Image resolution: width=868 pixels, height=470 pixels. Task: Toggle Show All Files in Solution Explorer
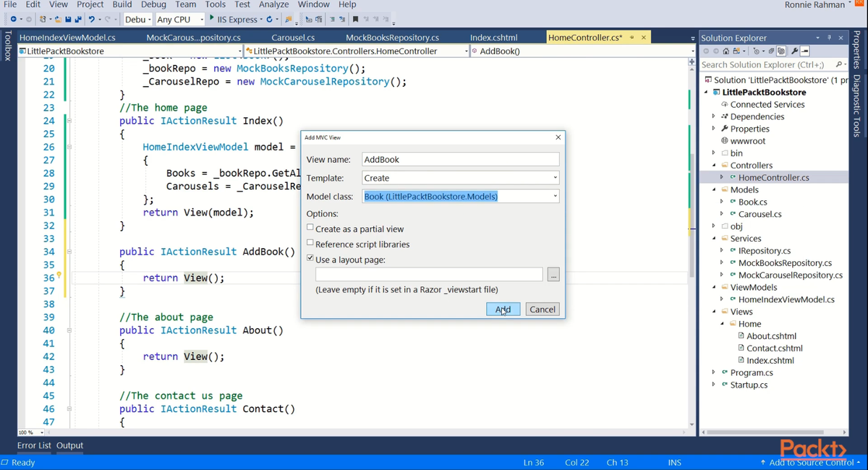click(x=781, y=51)
